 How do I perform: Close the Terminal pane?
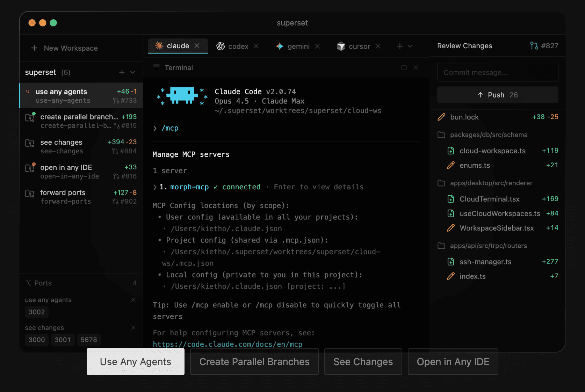[416, 68]
